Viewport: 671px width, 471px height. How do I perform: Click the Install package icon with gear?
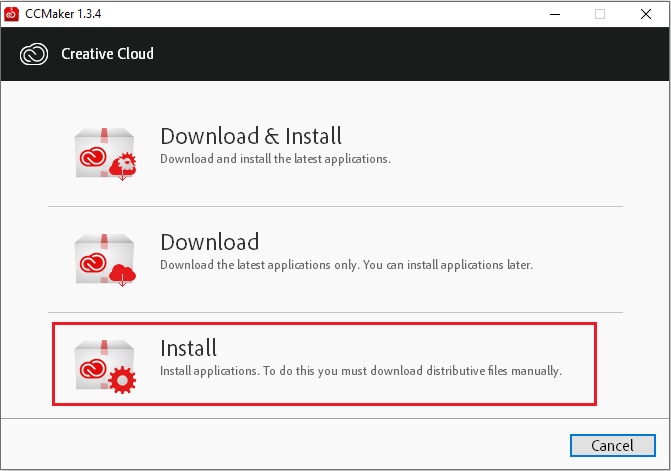coord(106,365)
